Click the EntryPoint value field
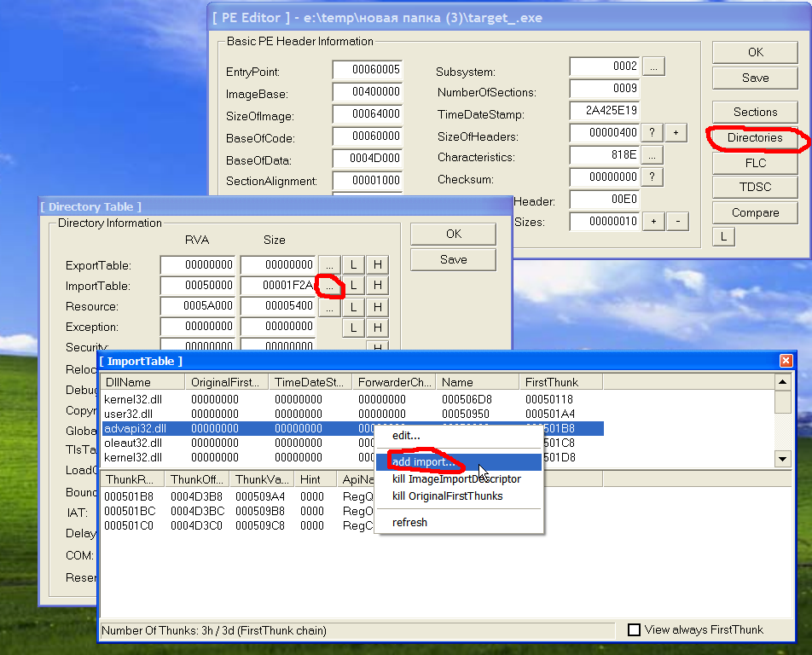The height and width of the screenshot is (655, 812). click(367, 71)
